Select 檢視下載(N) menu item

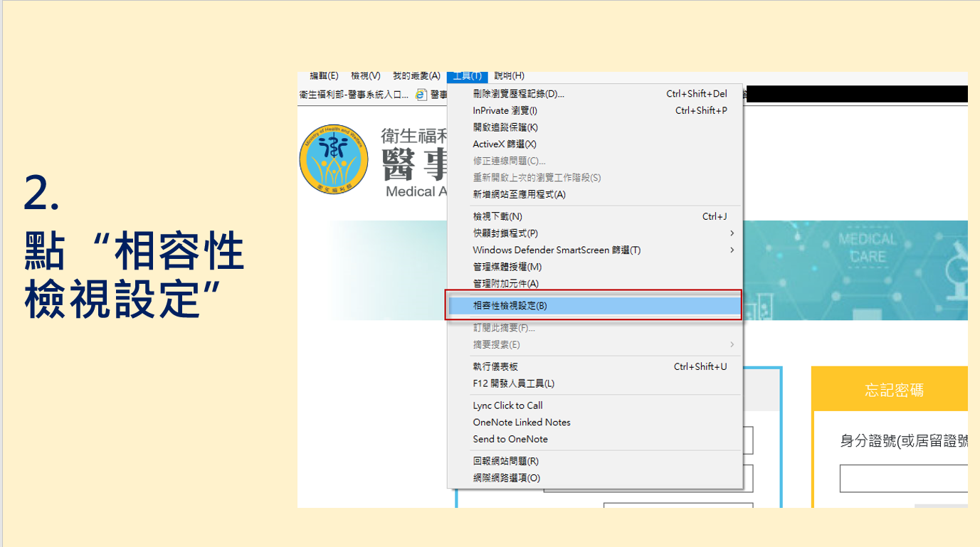497,216
